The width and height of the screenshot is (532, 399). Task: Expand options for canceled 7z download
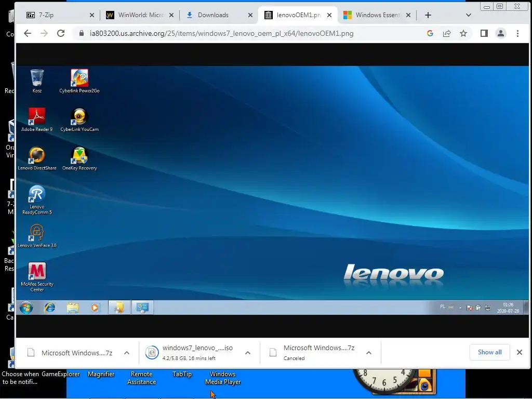point(369,353)
